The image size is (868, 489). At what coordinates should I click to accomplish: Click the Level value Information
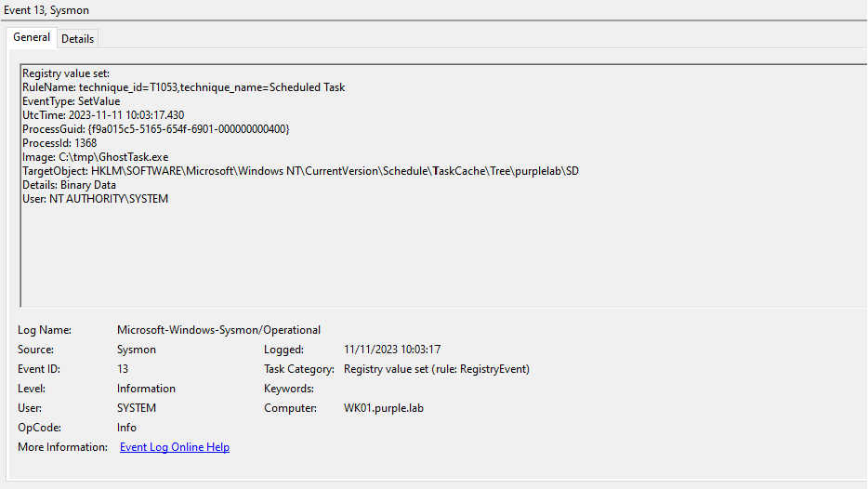pos(146,389)
